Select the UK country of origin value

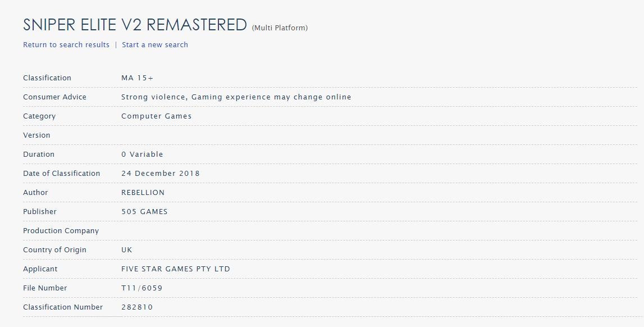(x=127, y=250)
